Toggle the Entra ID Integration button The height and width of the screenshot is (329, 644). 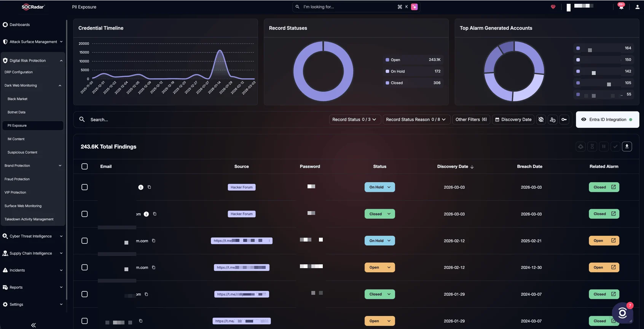(607, 119)
